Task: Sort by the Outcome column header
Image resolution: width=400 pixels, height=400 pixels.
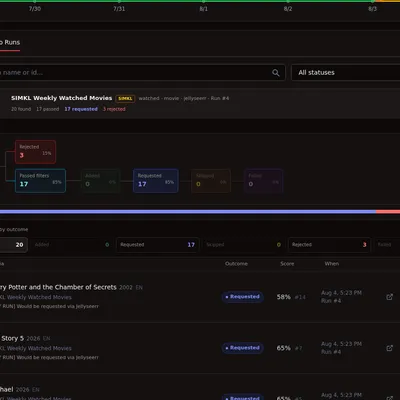Action: (x=236, y=264)
